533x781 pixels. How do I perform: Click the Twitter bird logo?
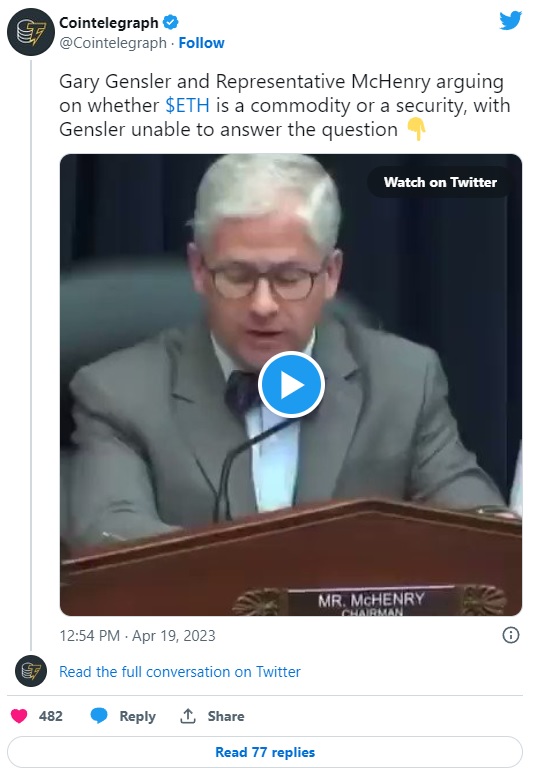[x=511, y=20]
